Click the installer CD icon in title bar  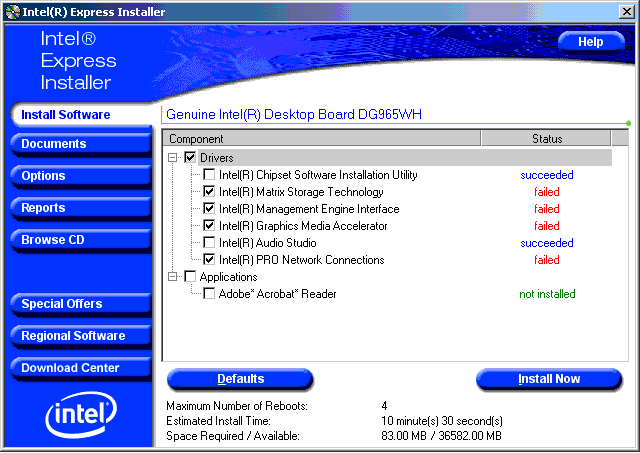tap(13, 12)
